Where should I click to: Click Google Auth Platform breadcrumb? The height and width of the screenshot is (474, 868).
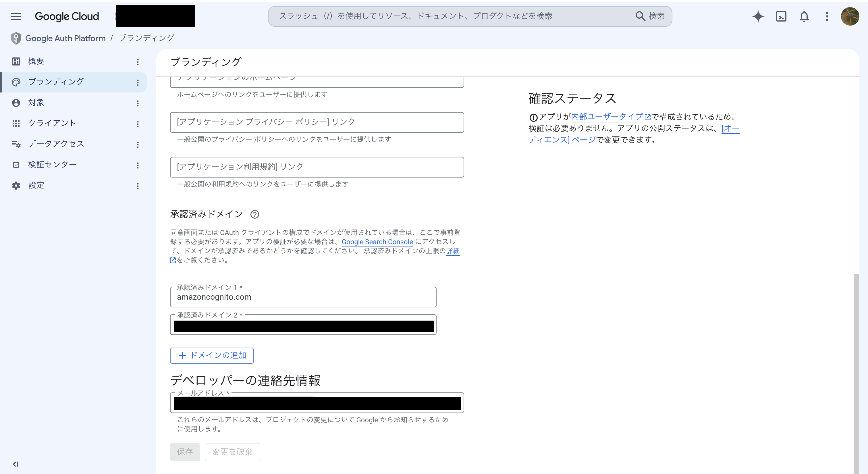pos(65,38)
